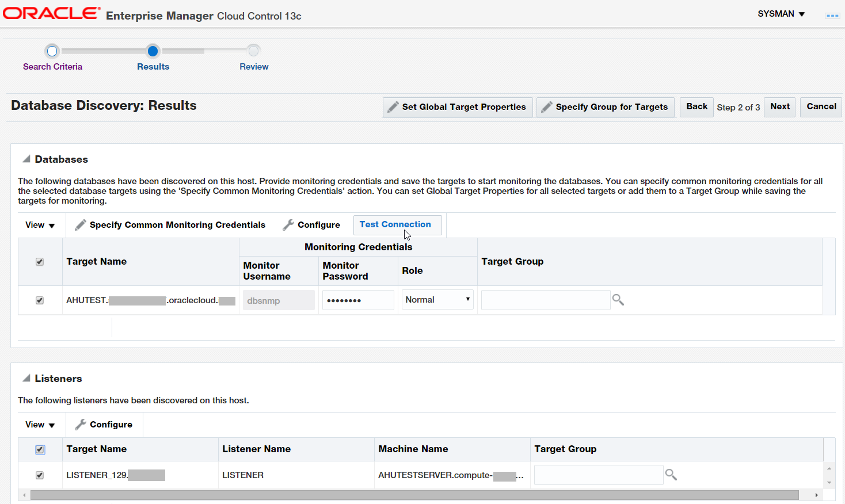Click the Monitor Password field
This screenshot has height=504, width=845.
tap(358, 300)
